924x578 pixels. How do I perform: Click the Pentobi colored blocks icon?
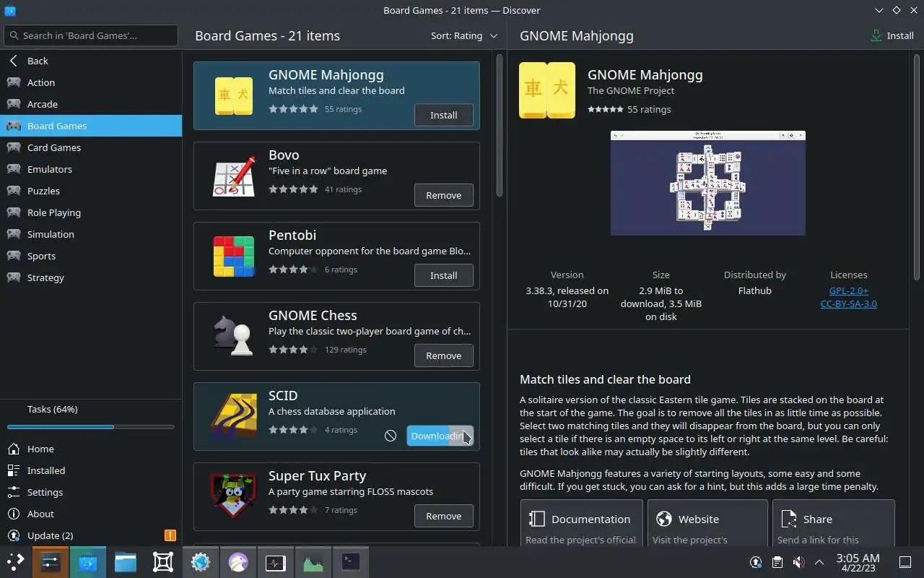[x=234, y=256]
